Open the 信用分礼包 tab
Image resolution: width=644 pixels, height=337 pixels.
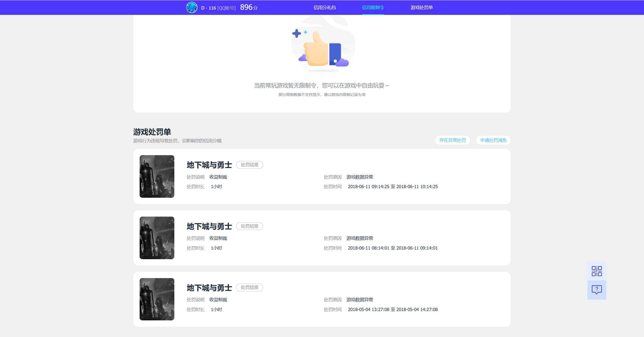(x=325, y=8)
